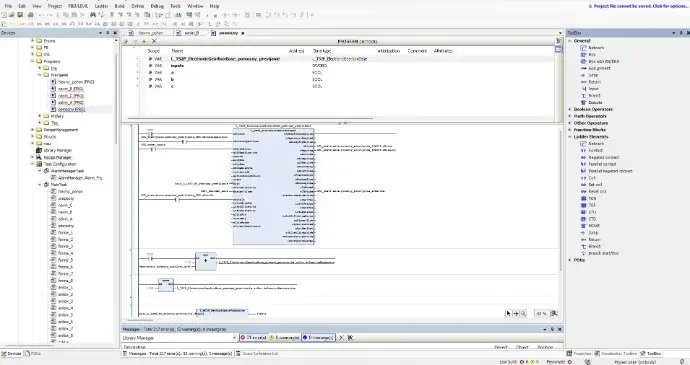This screenshot has width=690, height=365.
Task: Select the Reset coil ladder element
Action: (594, 192)
